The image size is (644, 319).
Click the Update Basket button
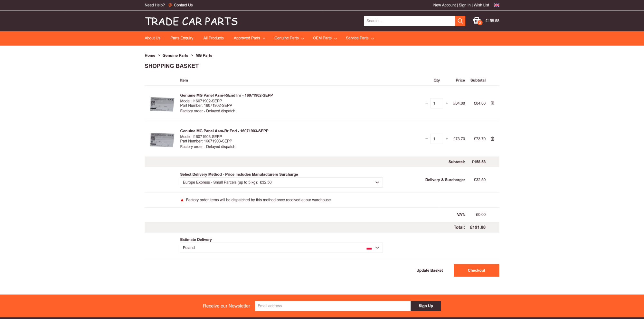430,270
